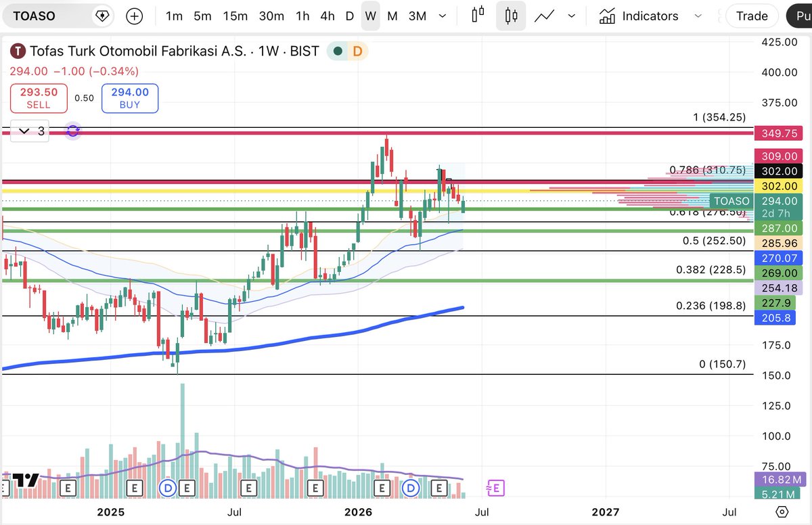Click the cut-off Pu button beside Trade
Screen dimensions: 812x525
[800, 16]
